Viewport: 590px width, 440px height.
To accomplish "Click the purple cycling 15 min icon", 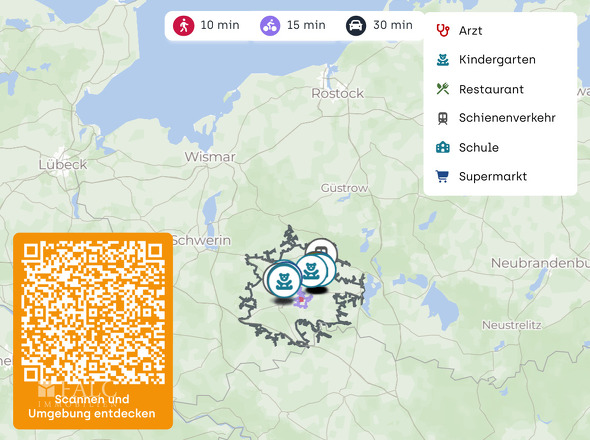I will point(270,26).
